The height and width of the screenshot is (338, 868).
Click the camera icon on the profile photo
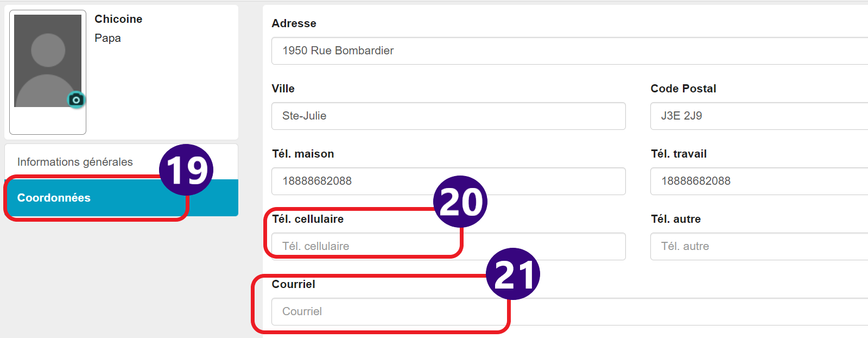pos(76,99)
